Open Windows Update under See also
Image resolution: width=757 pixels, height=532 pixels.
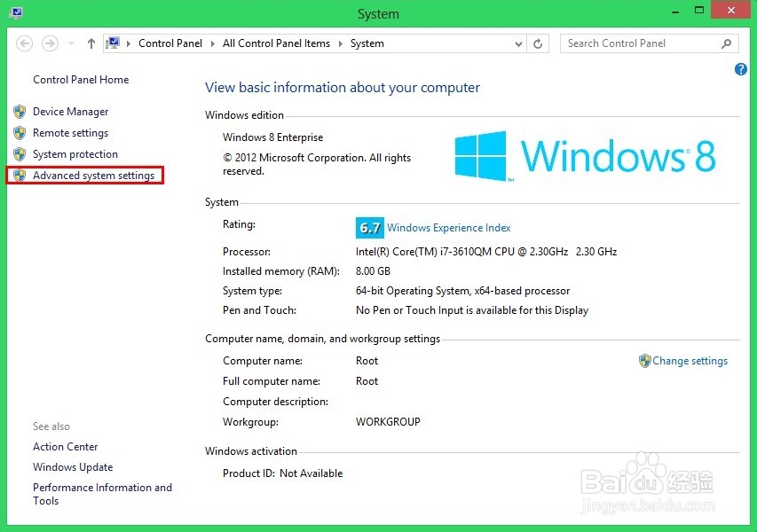73,467
